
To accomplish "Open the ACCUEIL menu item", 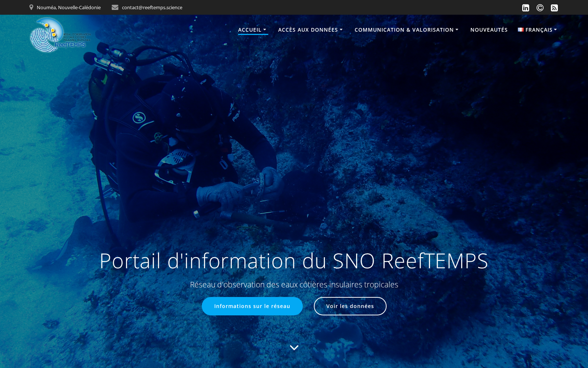I will [250, 30].
